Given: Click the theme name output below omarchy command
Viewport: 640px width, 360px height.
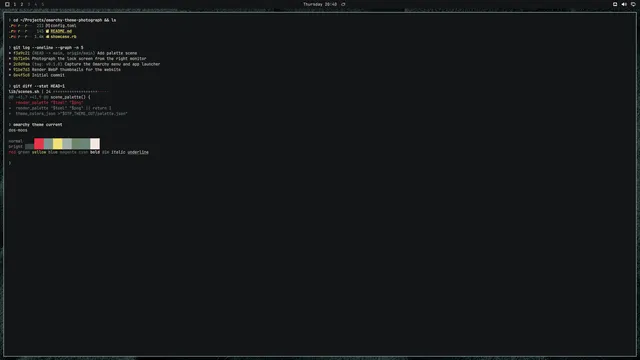Looking at the screenshot, I should pyautogui.click(x=18, y=130).
